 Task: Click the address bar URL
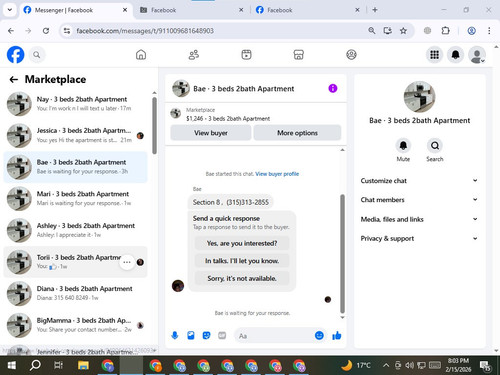(145, 31)
